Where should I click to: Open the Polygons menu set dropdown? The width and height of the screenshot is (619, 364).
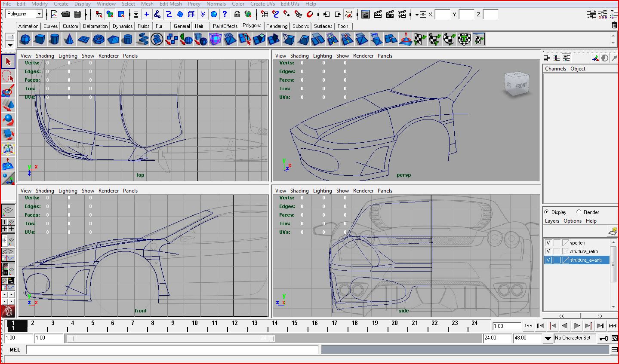(39, 14)
